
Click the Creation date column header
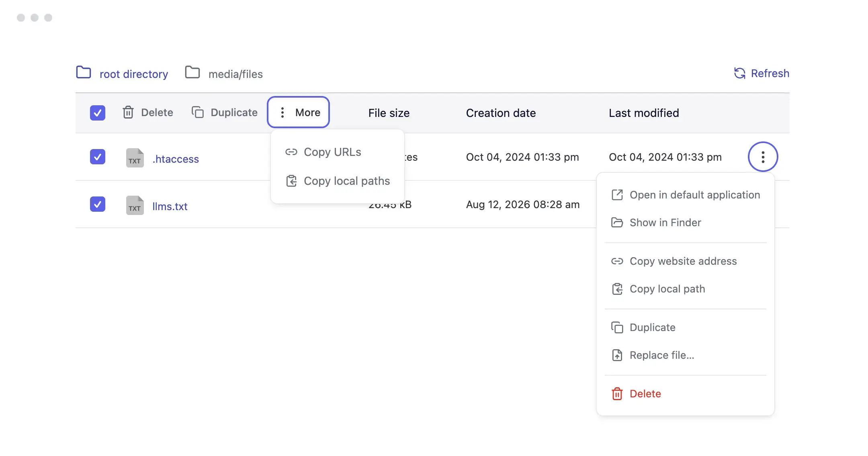(501, 113)
